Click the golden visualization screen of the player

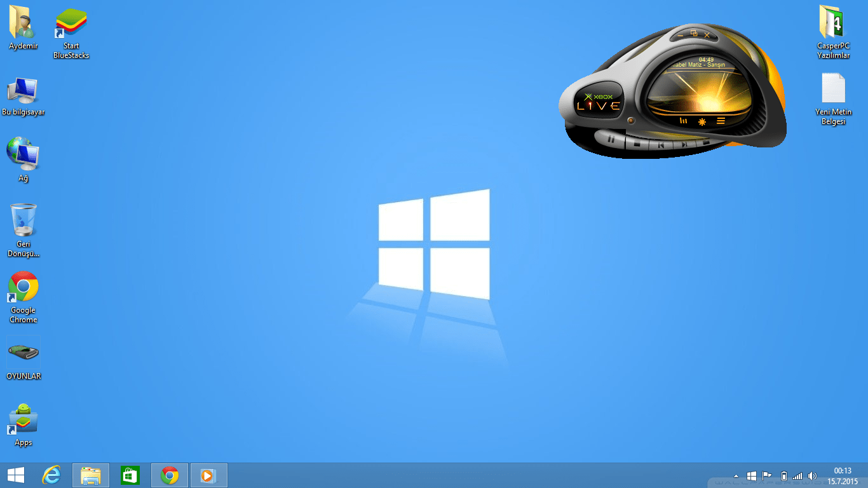pos(700,92)
